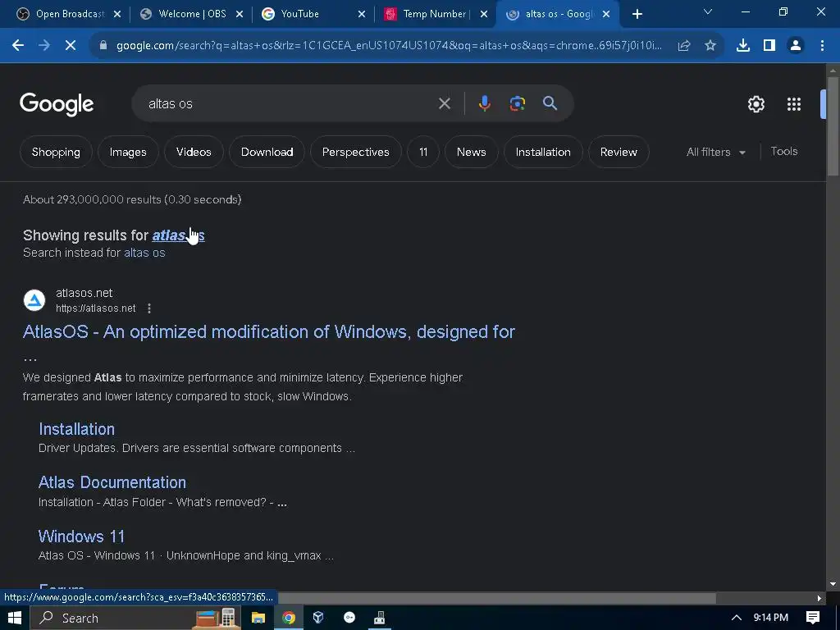840x630 pixels.
Task: Select the Perspectives filter chip
Action: (x=356, y=152)
